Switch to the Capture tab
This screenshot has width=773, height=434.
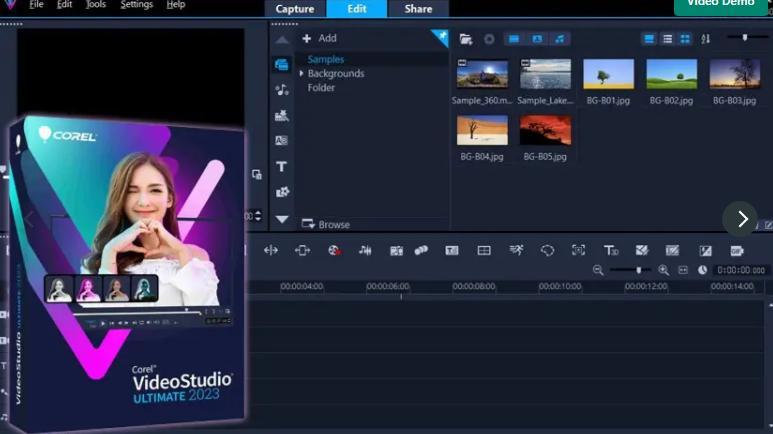295,9
